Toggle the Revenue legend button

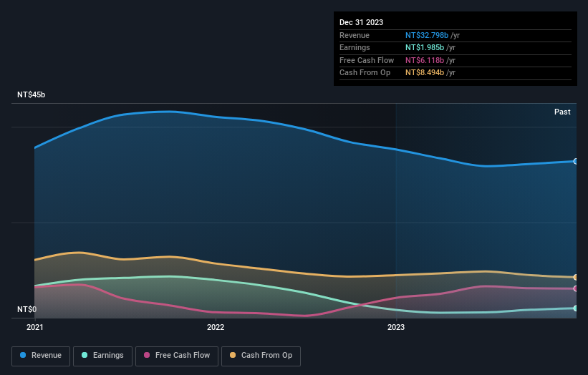[x=41, y=356]
